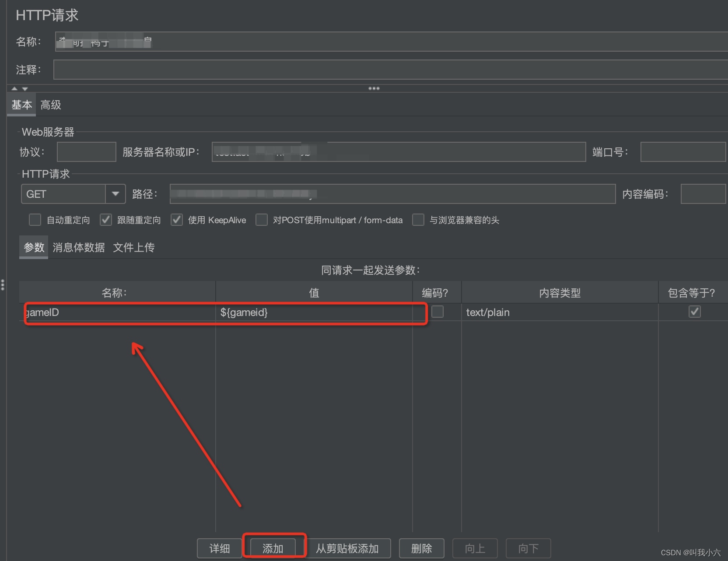This screenshot has height=561, width=728.
Task: Toggle the 跟随重定向 checkbox
Action: coord(106,220)
